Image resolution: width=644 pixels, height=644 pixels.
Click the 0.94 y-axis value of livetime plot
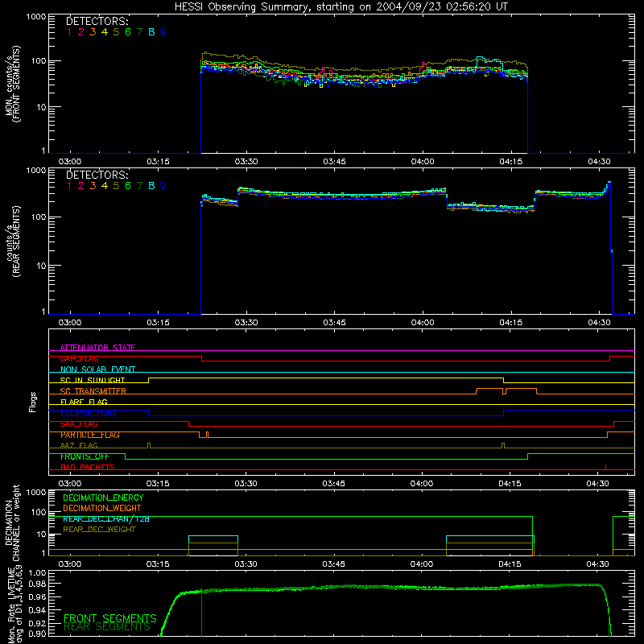37,610
